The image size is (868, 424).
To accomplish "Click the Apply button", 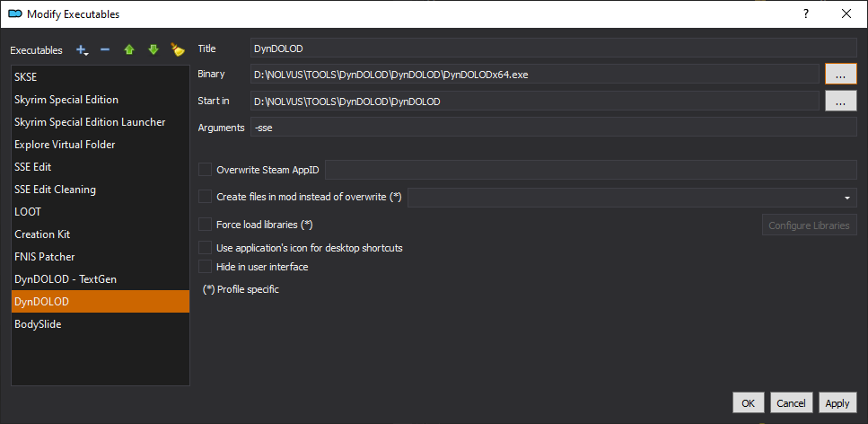I will (837, 403).
